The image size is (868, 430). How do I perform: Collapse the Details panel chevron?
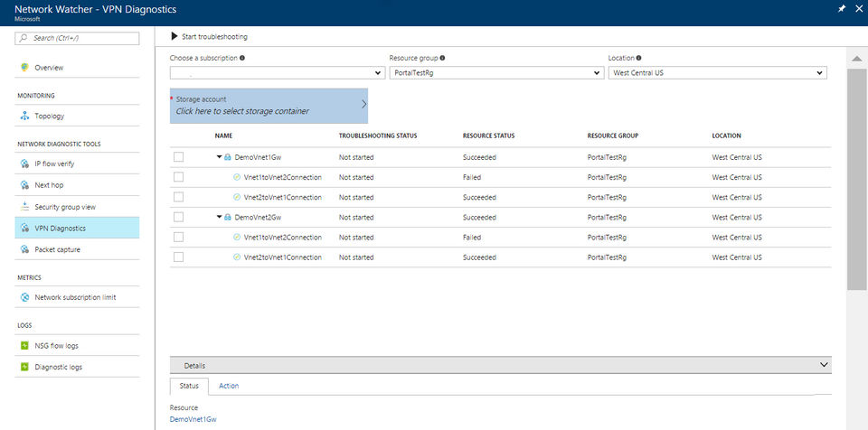[825, 365]
